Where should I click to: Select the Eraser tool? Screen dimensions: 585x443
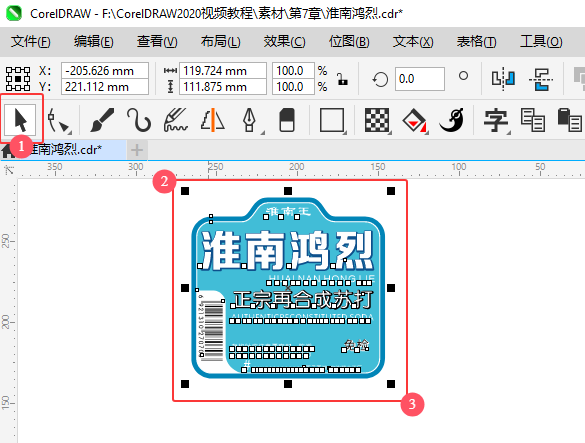[x=287, y=120]
